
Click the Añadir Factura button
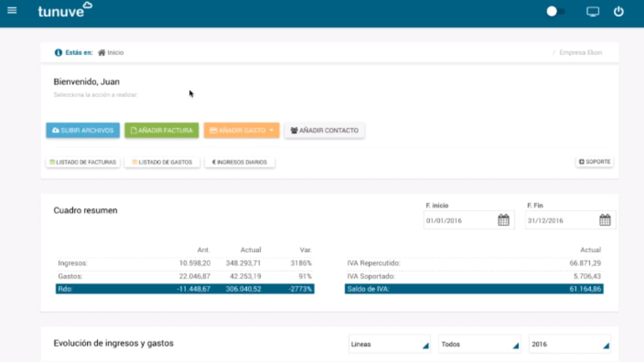click(161, 130)
